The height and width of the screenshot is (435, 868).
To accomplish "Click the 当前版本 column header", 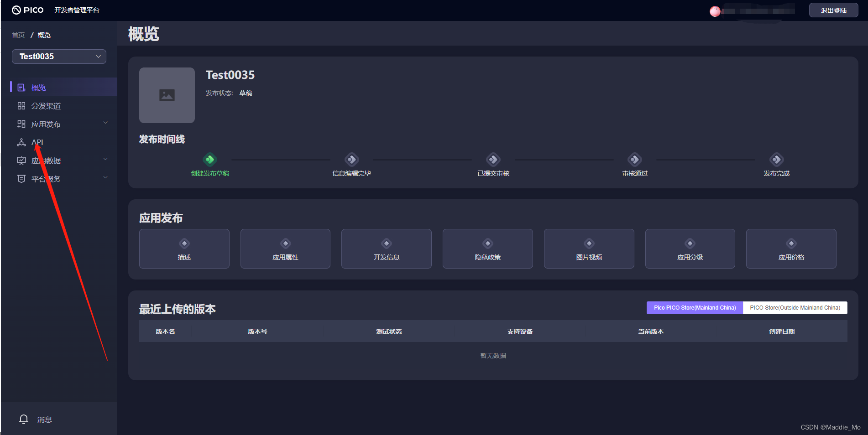I will (651, 331).
